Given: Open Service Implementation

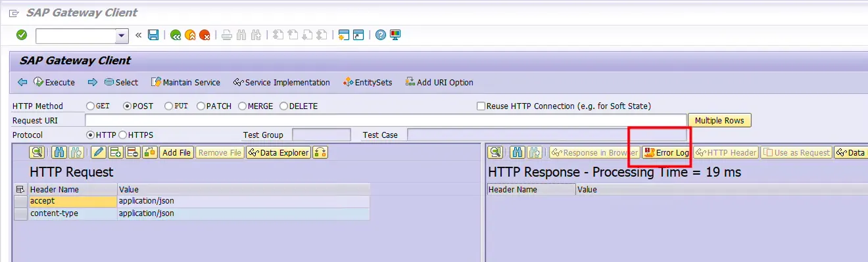Looking at the screenshot, I should (281, 82).
